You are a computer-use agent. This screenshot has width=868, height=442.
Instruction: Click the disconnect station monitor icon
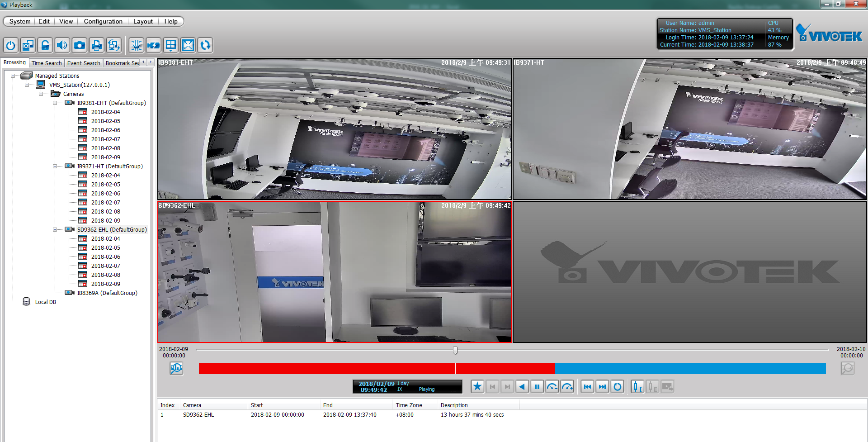point(28,45)
